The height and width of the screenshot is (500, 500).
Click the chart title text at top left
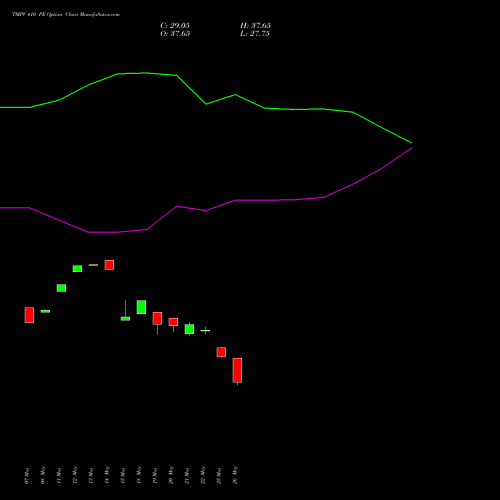(66, 15)
